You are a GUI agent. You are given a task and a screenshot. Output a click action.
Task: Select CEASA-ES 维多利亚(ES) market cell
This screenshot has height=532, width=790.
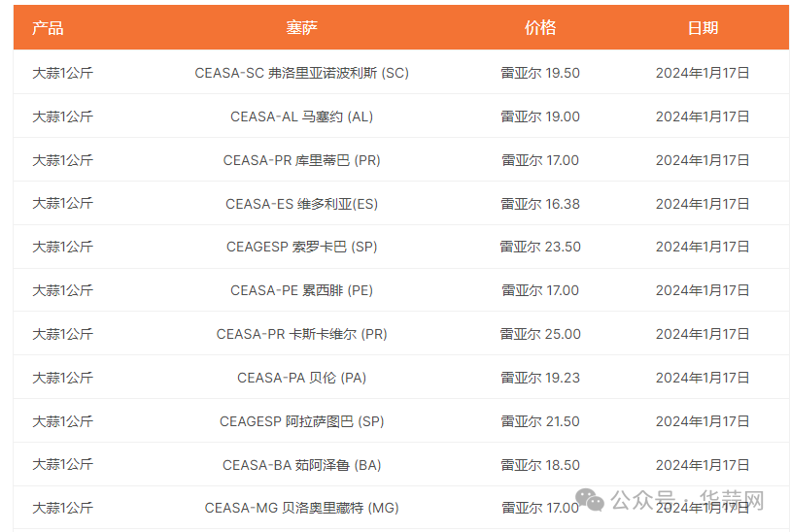click(302, 204)
